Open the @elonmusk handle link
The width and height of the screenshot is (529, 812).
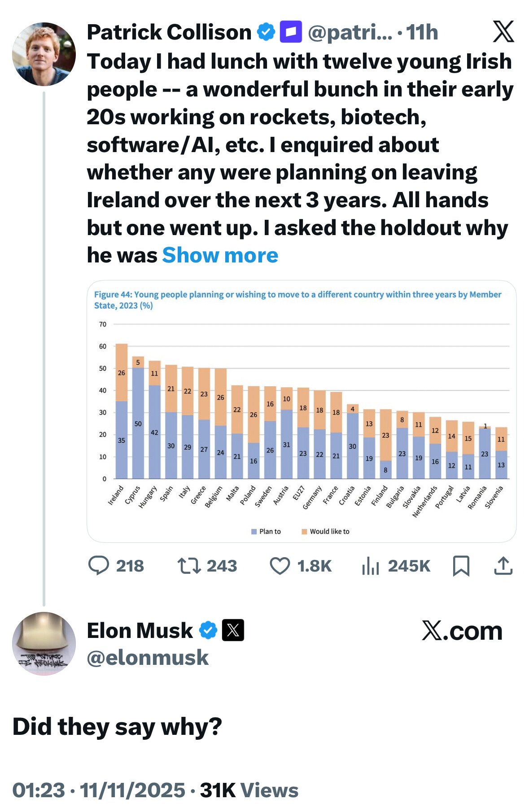148,658
